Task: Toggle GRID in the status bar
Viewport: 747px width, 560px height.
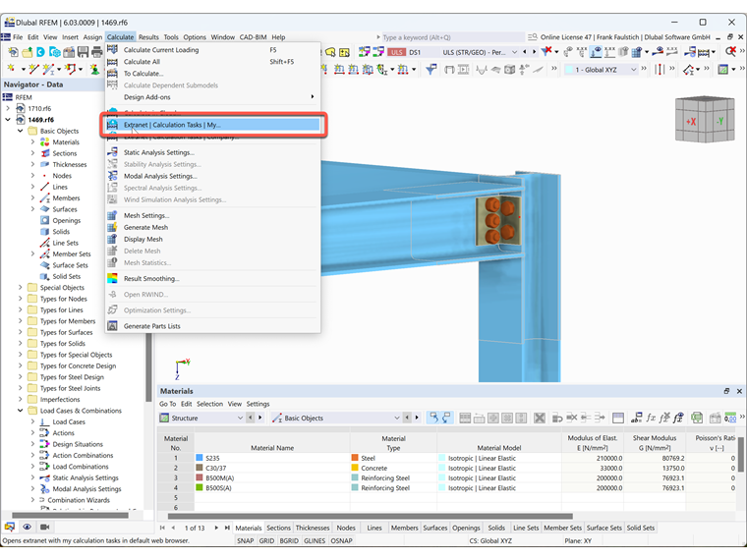Action: tap(266, 541)
